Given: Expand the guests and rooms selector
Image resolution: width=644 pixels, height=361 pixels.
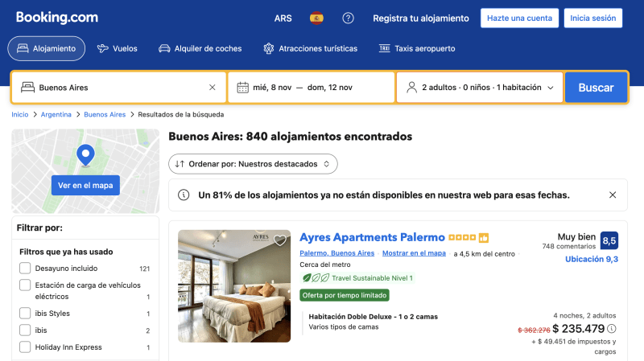Looking at the screenshot, I should [x=480, y=88].
